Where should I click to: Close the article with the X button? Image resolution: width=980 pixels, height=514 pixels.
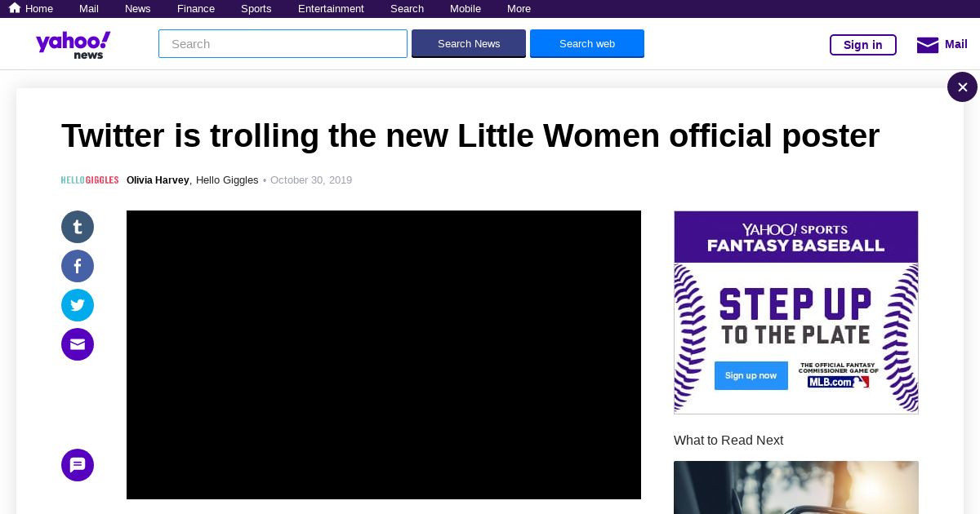(x=962, y=87)
